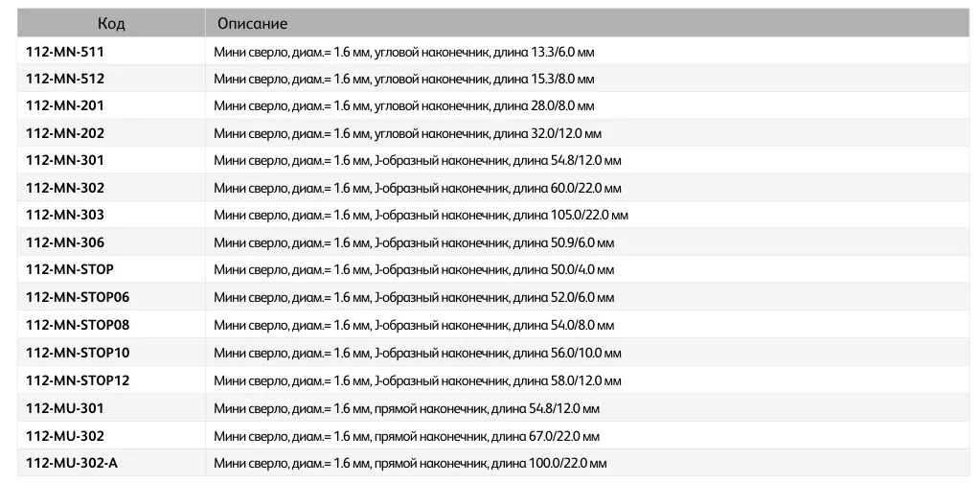Select the description with length 13.3/6.0 мм
980x483 pixels.
click(x=410, y=52)
